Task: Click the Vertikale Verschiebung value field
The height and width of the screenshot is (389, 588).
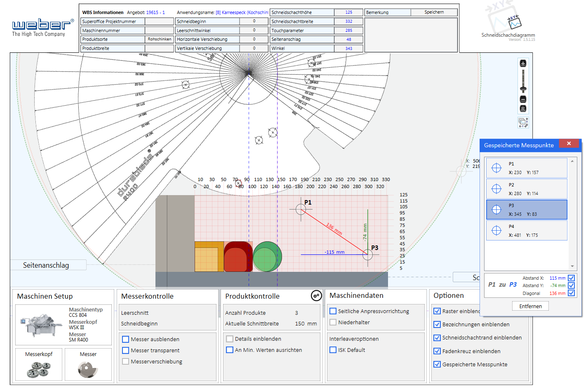Action: click(x=254, y=48)
